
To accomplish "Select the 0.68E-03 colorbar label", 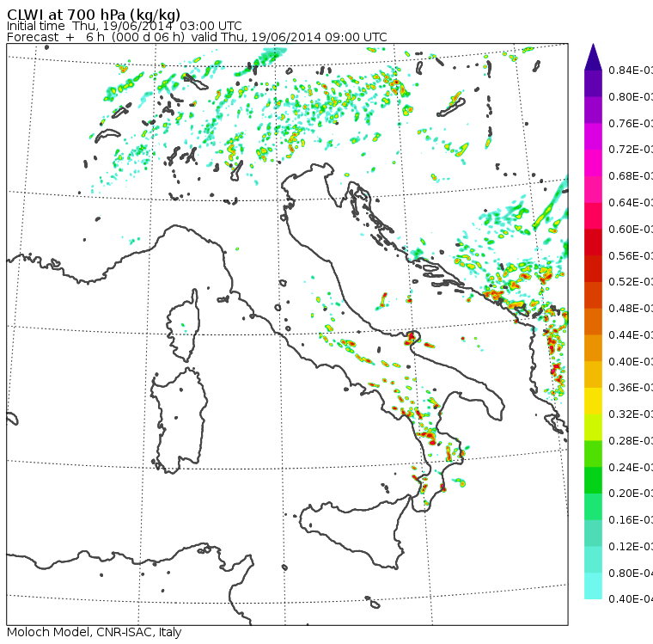I will [x=630, y=176].
